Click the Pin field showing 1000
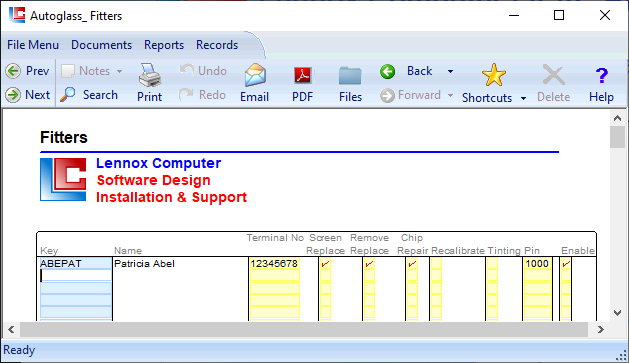 point(538,264)
